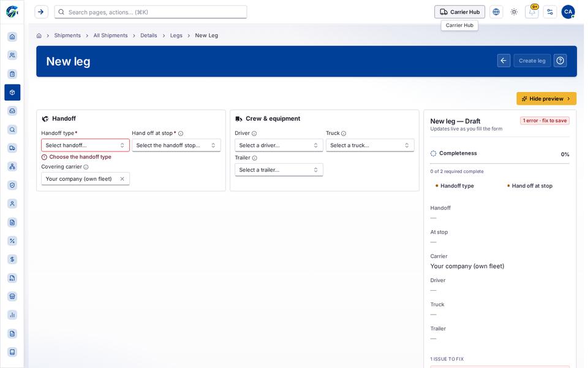Open the language globe icon
This screenshot has height=368, width=588.
click(496, 12)
